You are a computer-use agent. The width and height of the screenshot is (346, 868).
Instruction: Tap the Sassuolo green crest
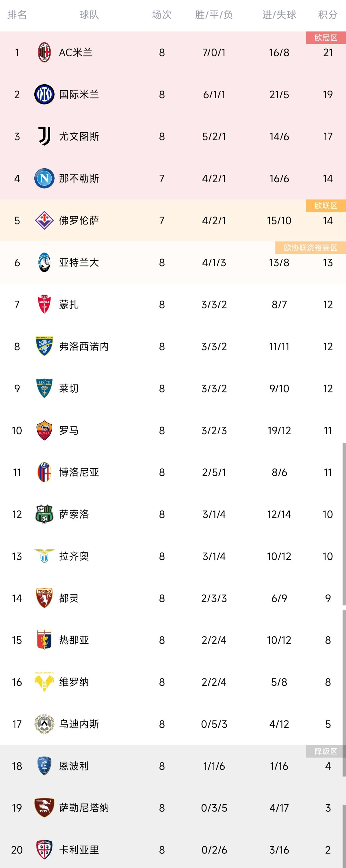(44, 514)
